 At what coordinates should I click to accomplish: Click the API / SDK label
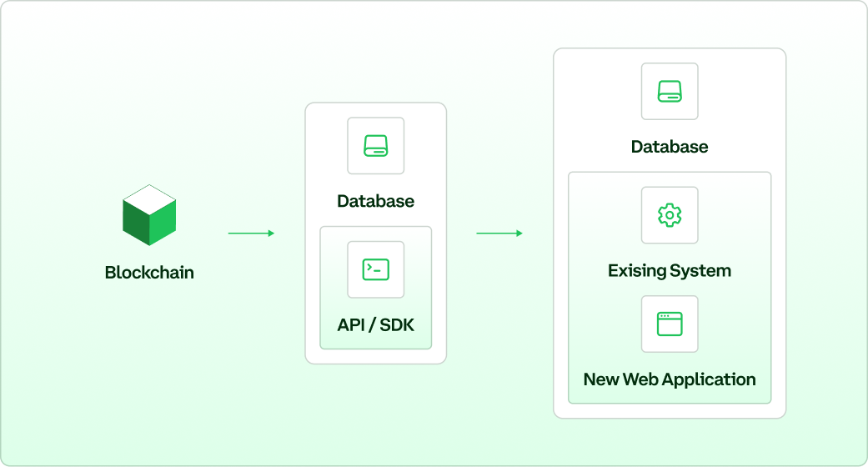(x=376, y=324)
